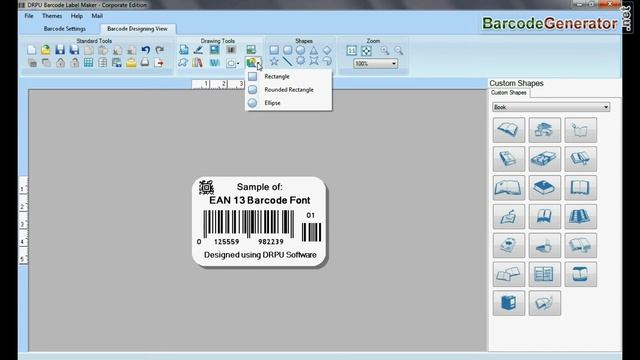Insert a barcode using the barcode icon
The image size is (640, 360).
[231, 50]
